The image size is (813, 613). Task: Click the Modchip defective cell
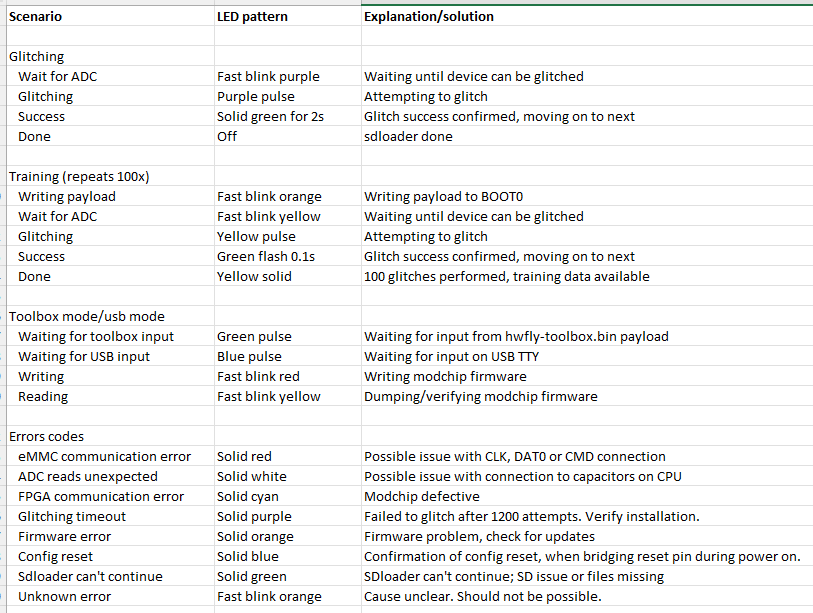(587, 496)
